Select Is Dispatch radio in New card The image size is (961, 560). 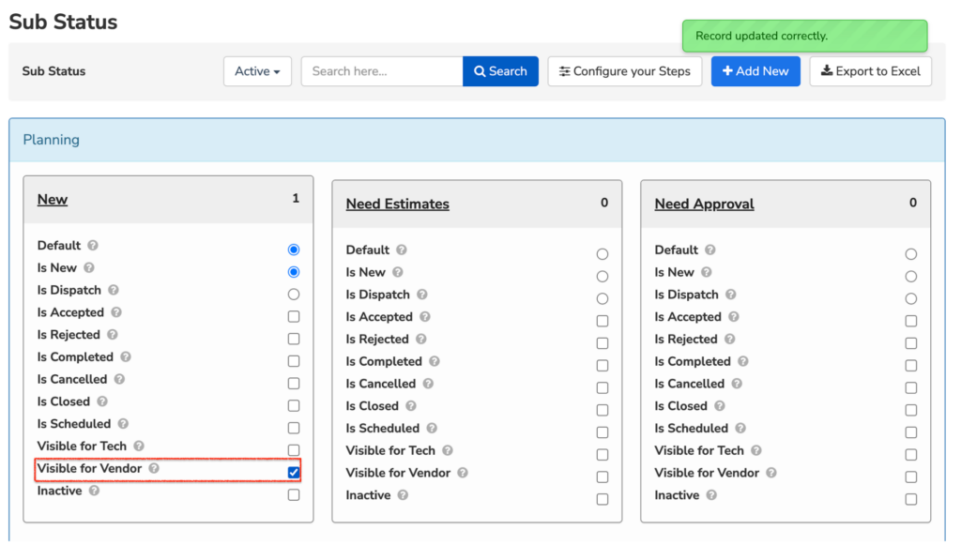pos(294,295)
